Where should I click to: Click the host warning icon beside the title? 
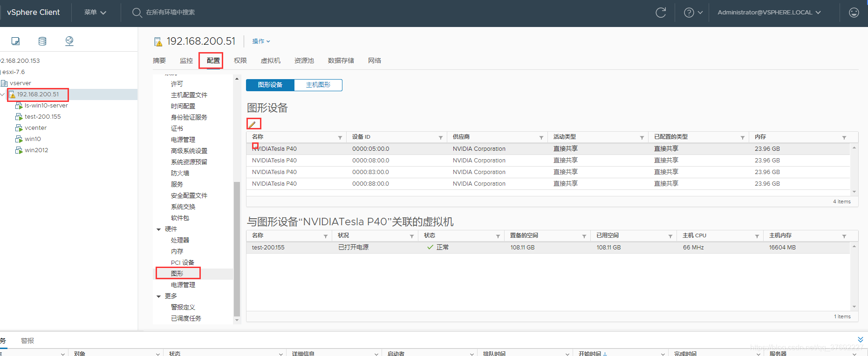click(x=158, y=42)
